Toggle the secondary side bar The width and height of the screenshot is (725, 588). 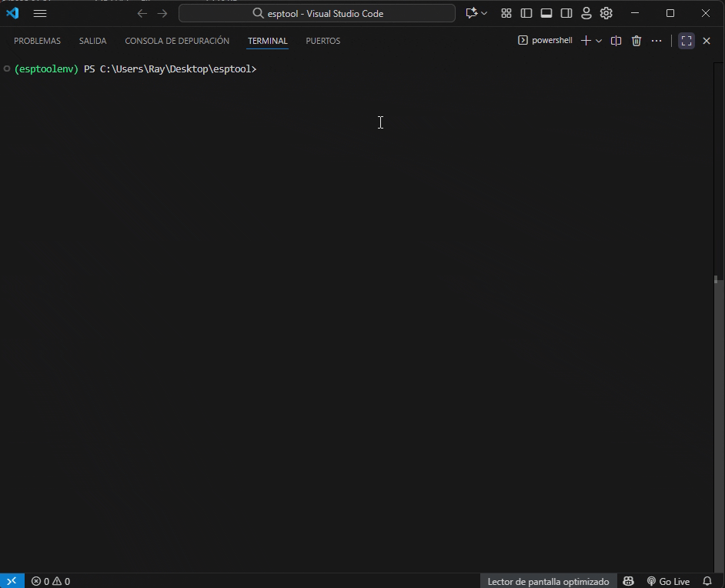click(566, 13)
